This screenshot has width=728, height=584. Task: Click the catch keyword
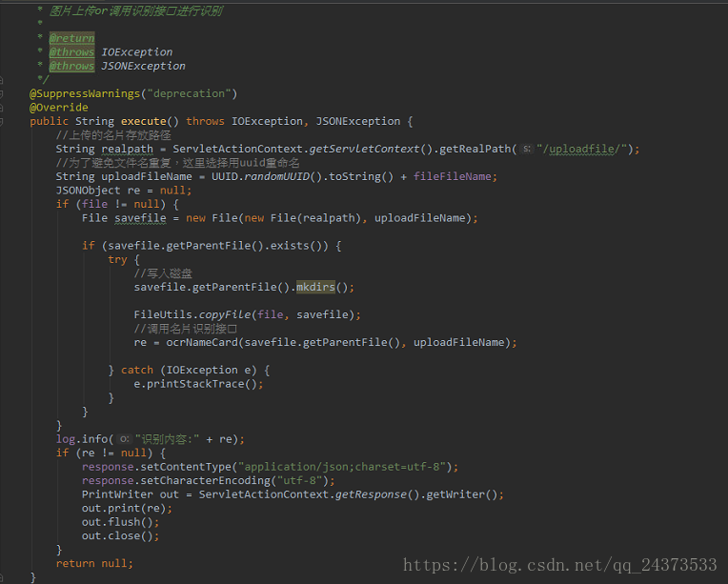click(137, 370)
